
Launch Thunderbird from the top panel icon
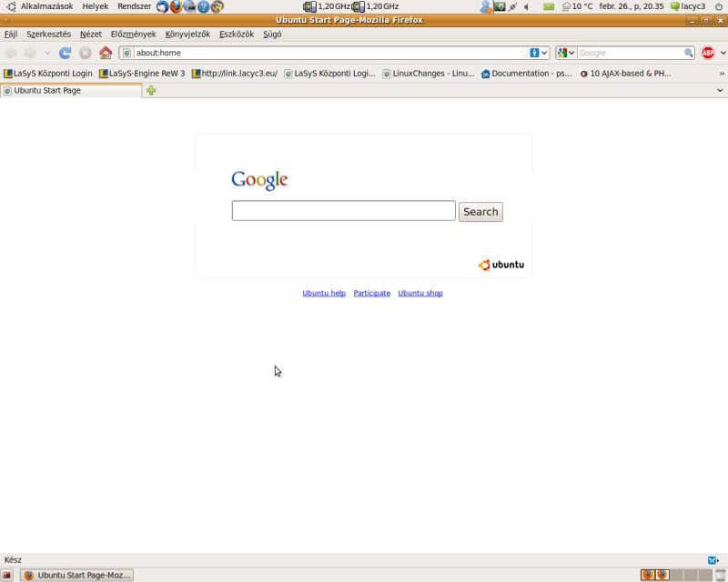[163, 6]
